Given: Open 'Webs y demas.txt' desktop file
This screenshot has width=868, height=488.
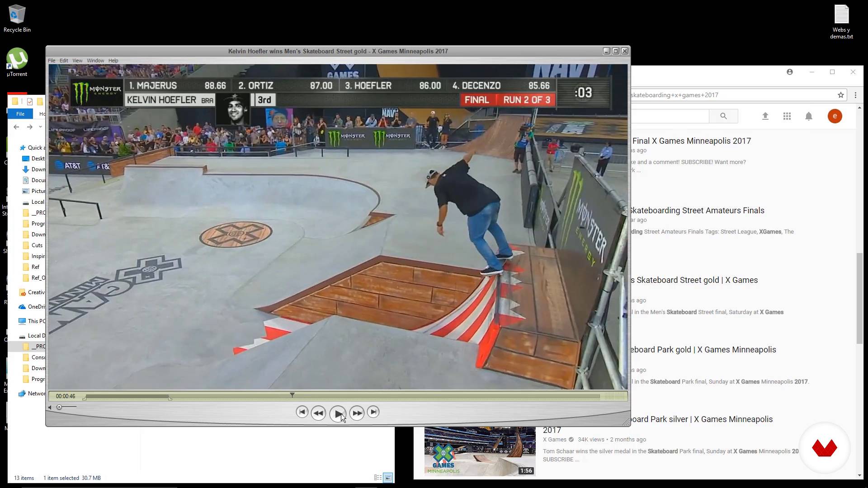Looking at the screenshot, I should click(x=841, y=22).
